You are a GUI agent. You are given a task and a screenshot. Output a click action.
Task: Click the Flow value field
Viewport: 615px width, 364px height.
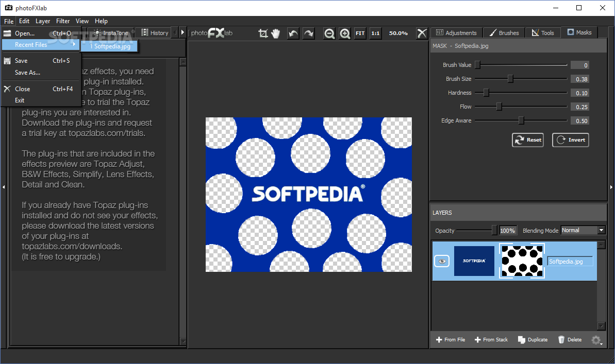(580, 107)
